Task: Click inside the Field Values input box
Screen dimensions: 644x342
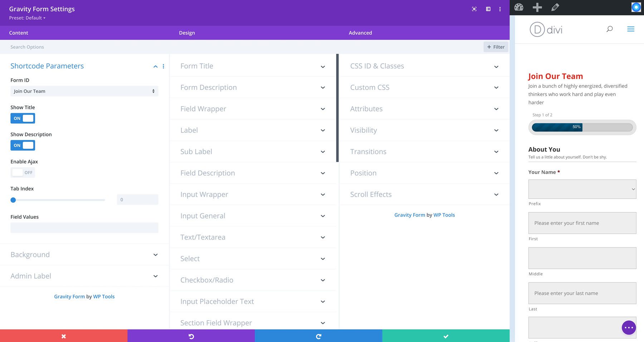Action: [84, 228]
